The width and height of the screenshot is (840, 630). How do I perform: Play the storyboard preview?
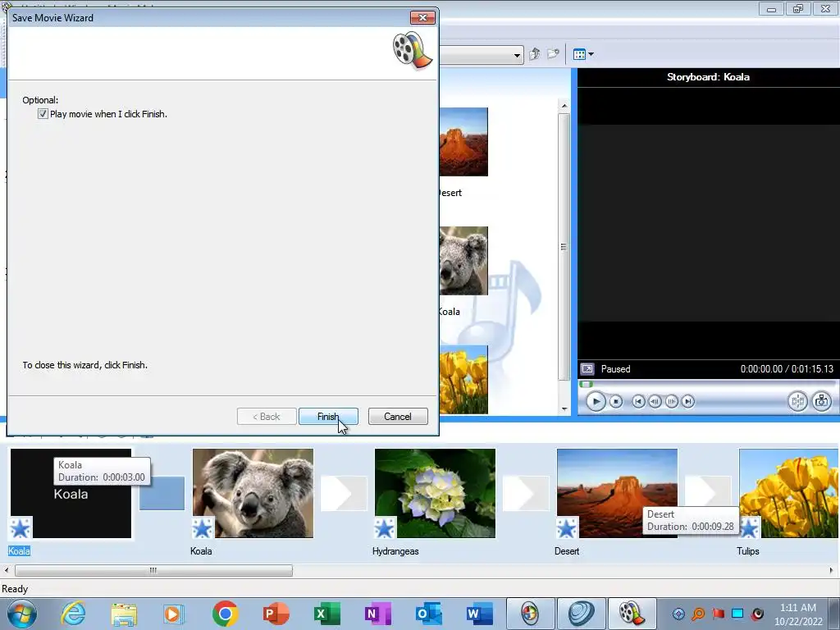(596, 401)
